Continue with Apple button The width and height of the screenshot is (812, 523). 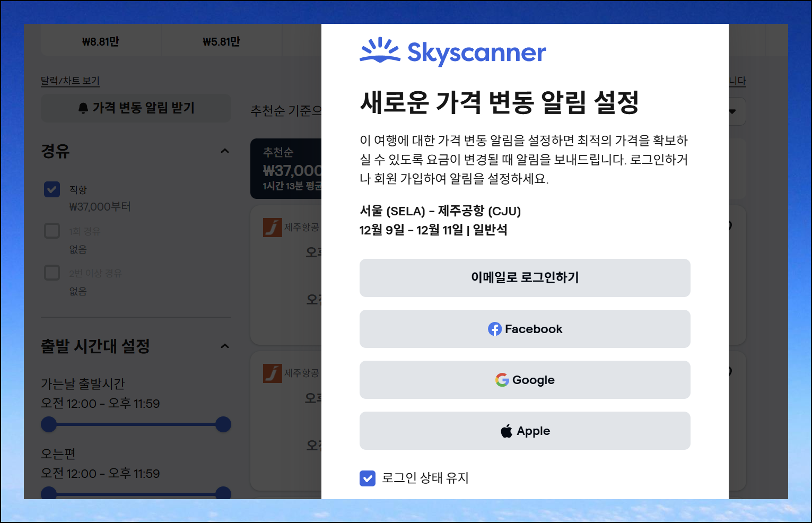click(525, 431)
